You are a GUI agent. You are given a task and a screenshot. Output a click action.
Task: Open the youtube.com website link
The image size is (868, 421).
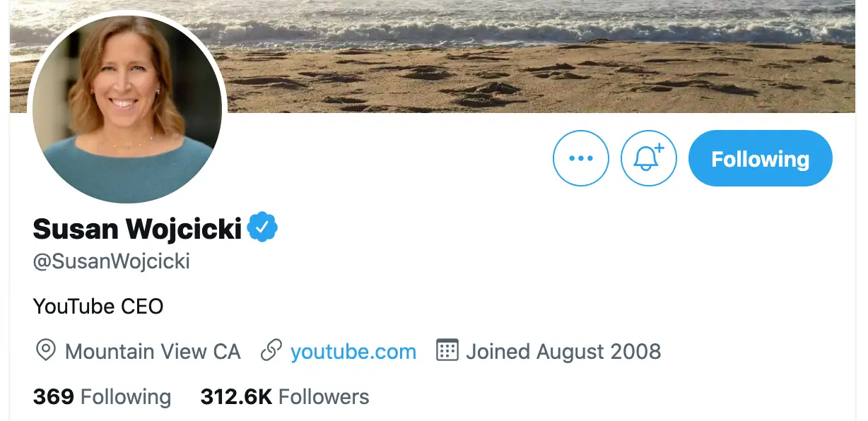353,351
